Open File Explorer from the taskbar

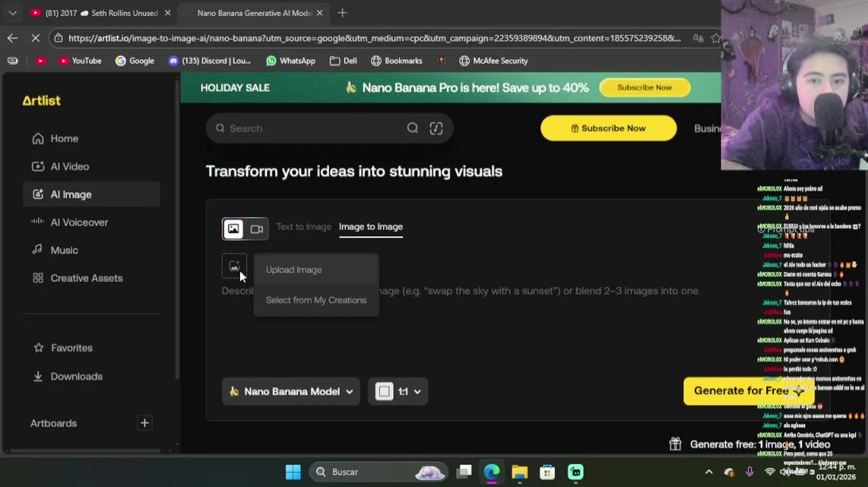(519, 471)
